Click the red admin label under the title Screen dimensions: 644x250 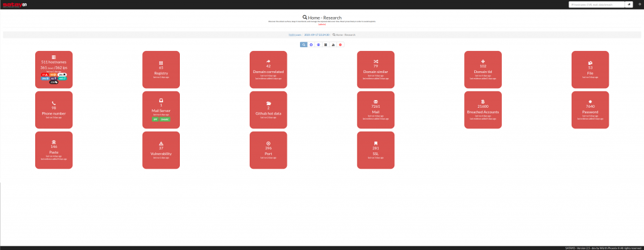[322, 24]
